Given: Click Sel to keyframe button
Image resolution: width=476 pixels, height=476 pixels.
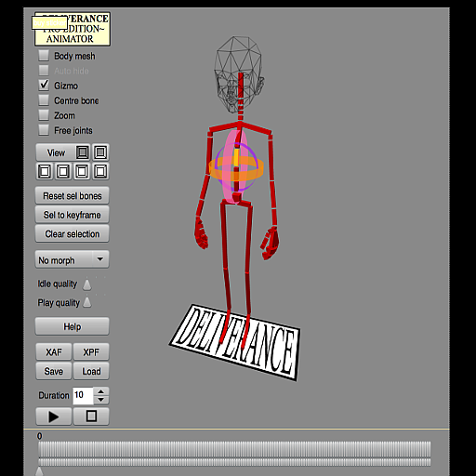Looking at the screenshot, I should [73, 215].
